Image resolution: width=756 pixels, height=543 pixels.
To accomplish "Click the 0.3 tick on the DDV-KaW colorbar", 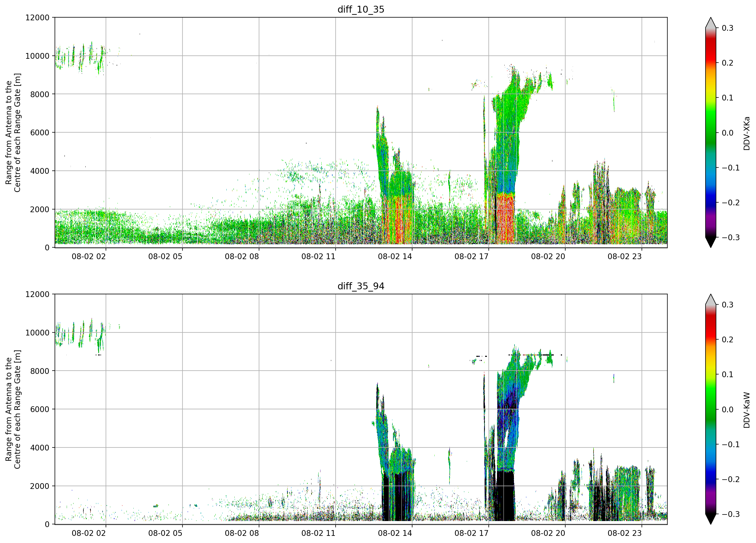I will point(728,304).
